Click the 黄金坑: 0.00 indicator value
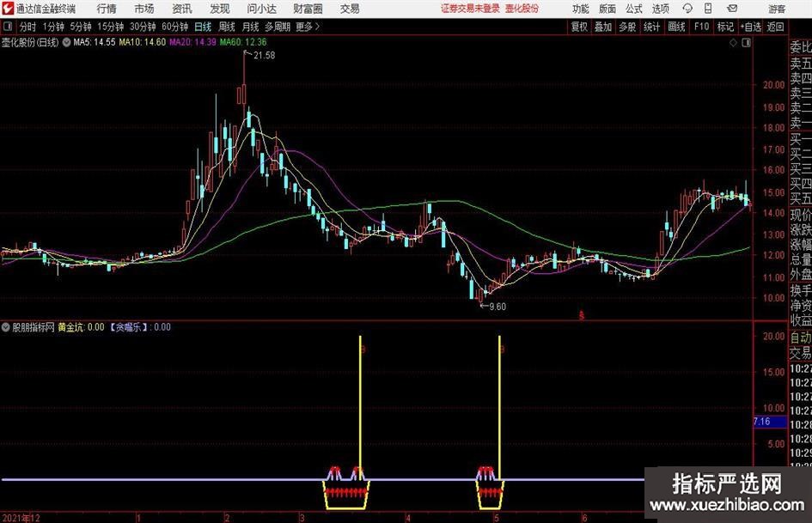812x523 pixels. pos(82,327)
